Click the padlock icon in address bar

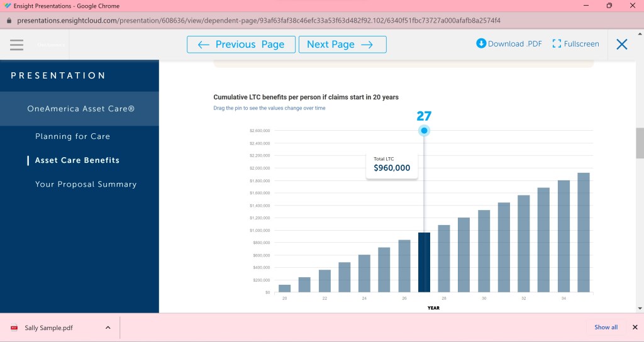point(9,20)
